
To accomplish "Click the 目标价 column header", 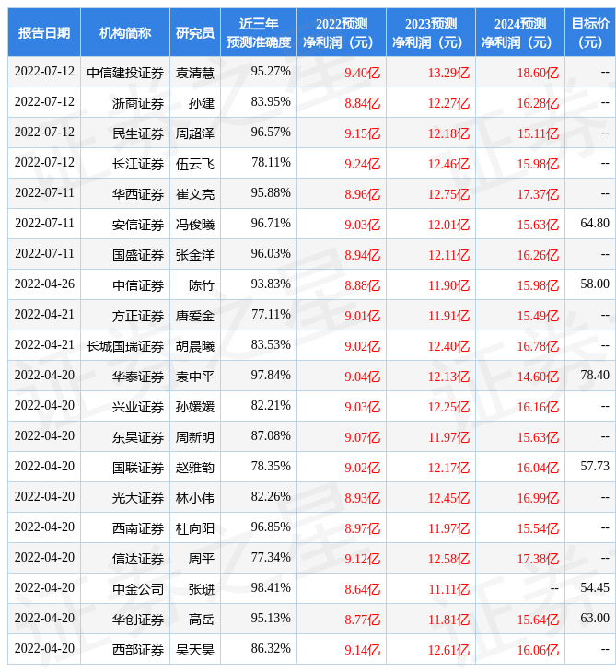I will point(590,32).
